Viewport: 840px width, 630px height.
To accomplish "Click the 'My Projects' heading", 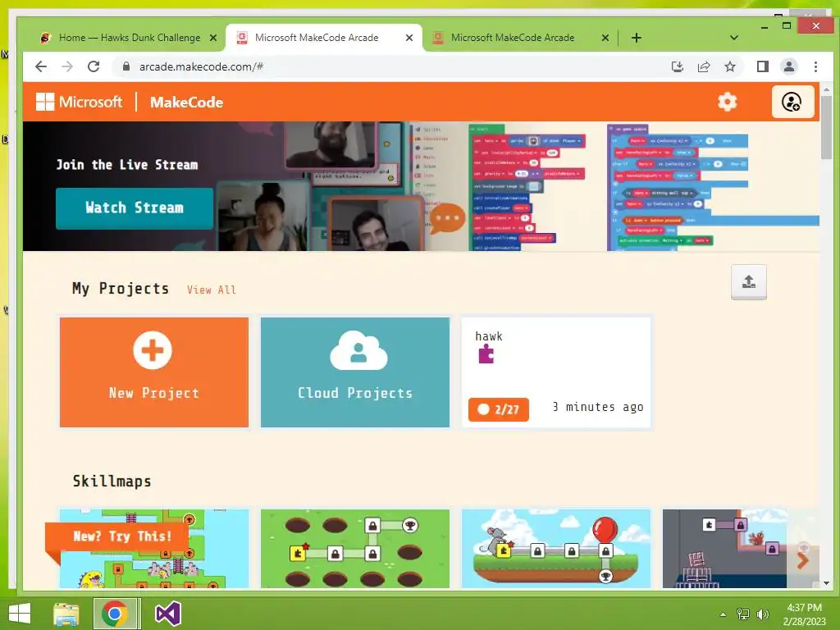I will click(x=121, y=289).
